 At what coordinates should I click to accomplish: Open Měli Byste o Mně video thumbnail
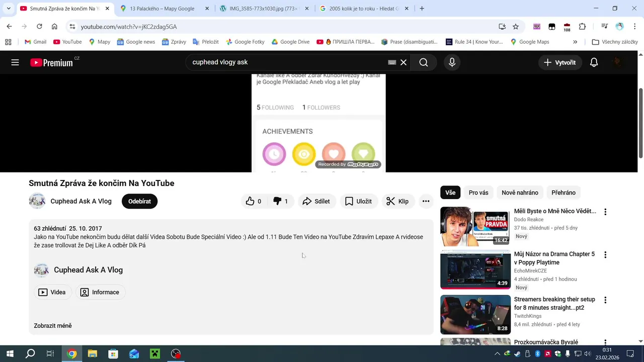(475, 226)
